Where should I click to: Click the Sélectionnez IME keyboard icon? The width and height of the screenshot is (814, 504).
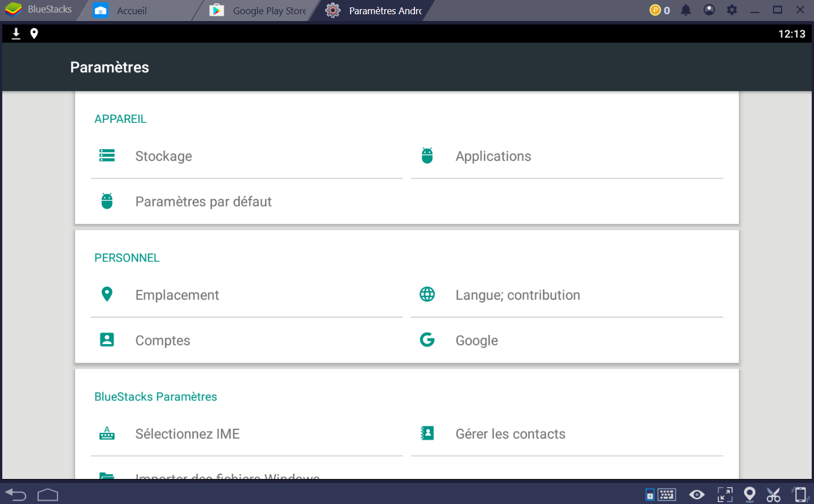pos(107,433)
